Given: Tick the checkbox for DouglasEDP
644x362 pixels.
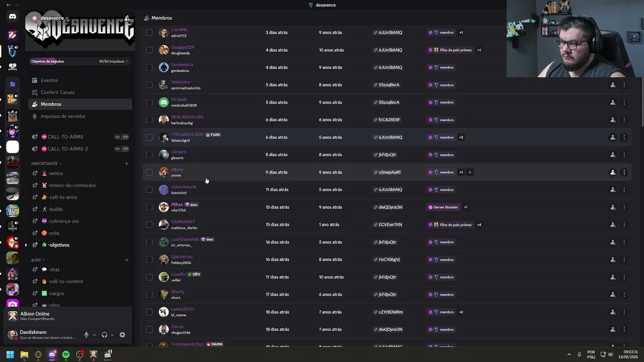Looking at the screenshot, I should [x=149, y=50].
